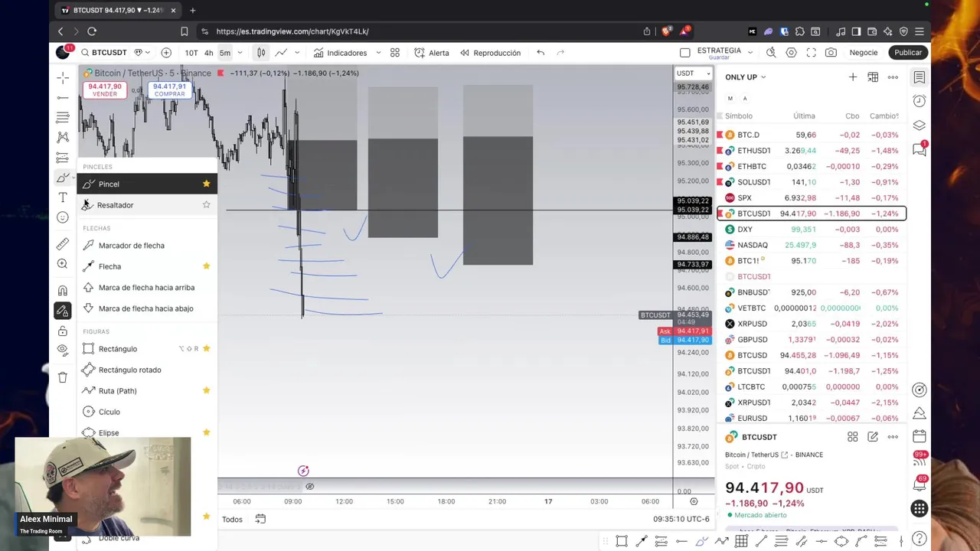
Task: Switch to the 10T timeframe
Action: coord(191,53)
